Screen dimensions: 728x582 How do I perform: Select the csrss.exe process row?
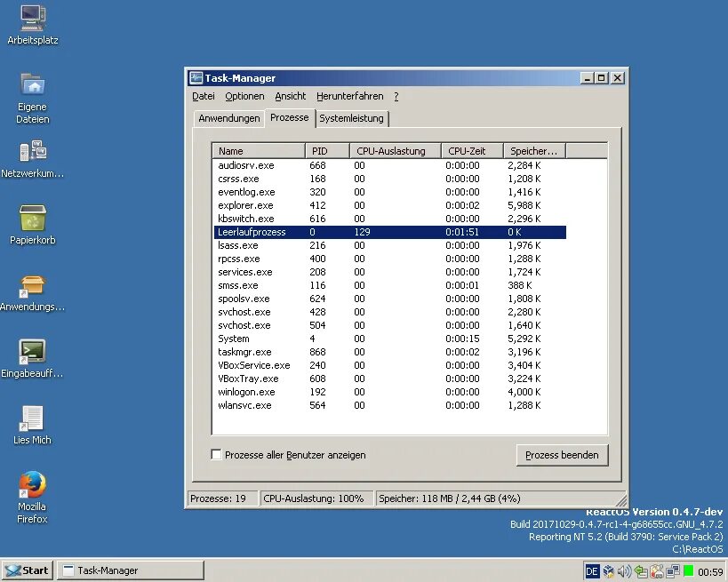[390, 179]
